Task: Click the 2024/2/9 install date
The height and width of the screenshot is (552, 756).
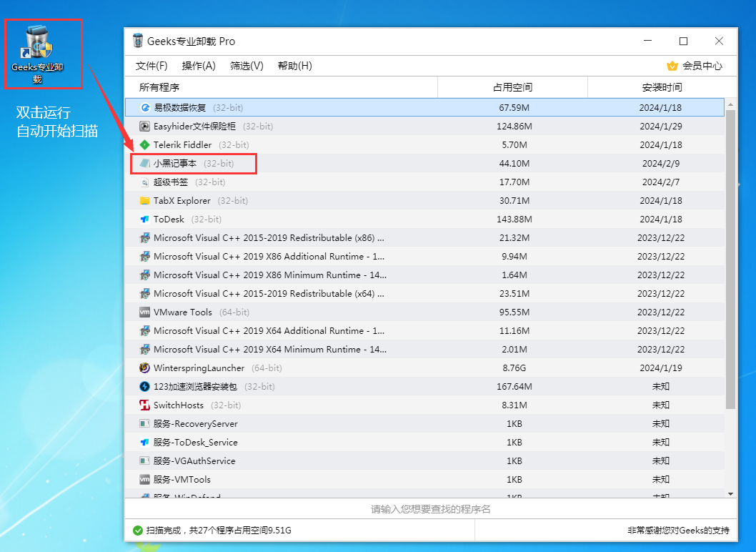Action: click(x=660, y=164)
